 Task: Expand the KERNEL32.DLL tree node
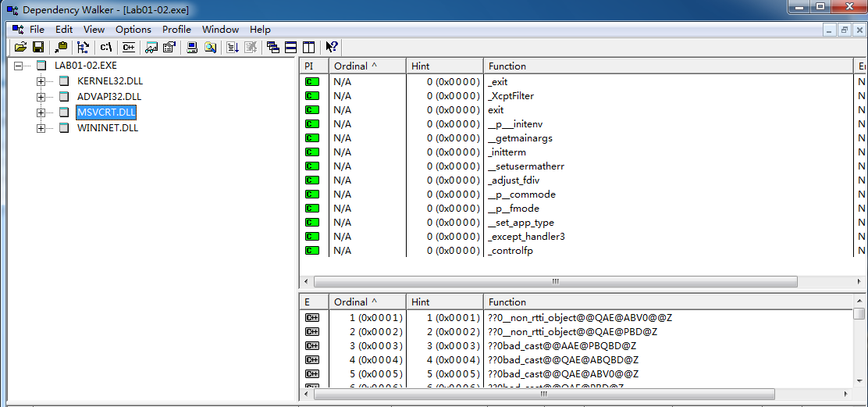[x=41, y=81]
